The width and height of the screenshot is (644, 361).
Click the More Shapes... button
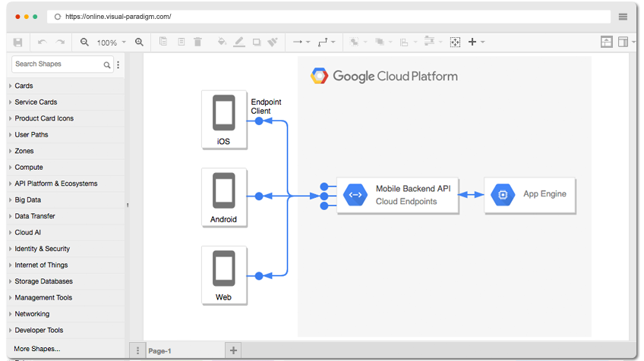(x=36, y=349)
